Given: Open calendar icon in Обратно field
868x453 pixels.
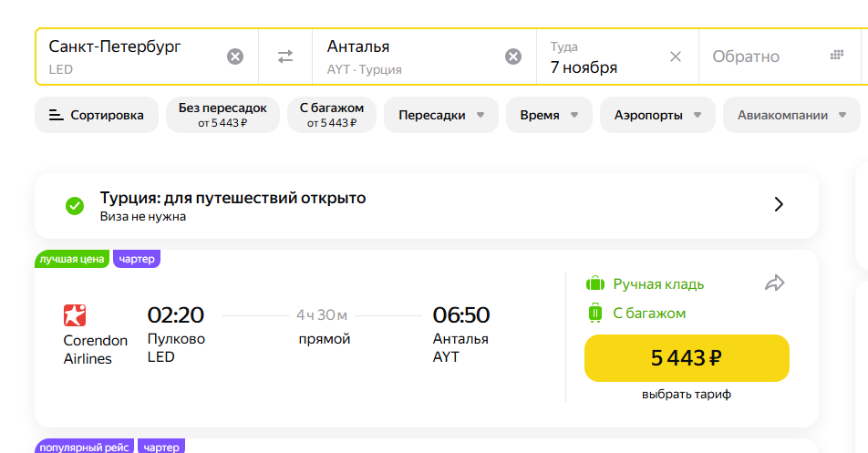Looking at the screenshot, I should click(837, 55).
